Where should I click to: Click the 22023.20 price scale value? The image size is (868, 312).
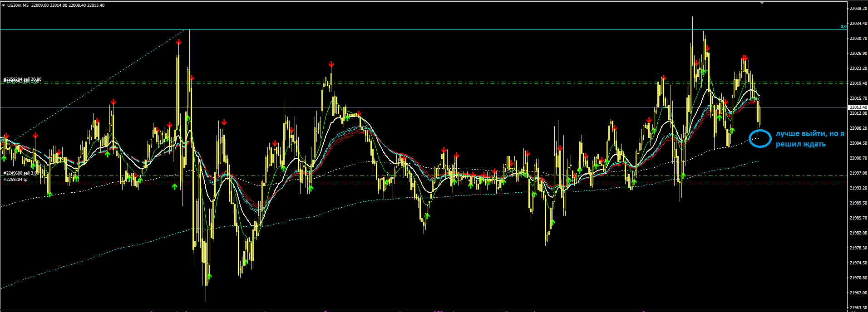tap(858, 68)
